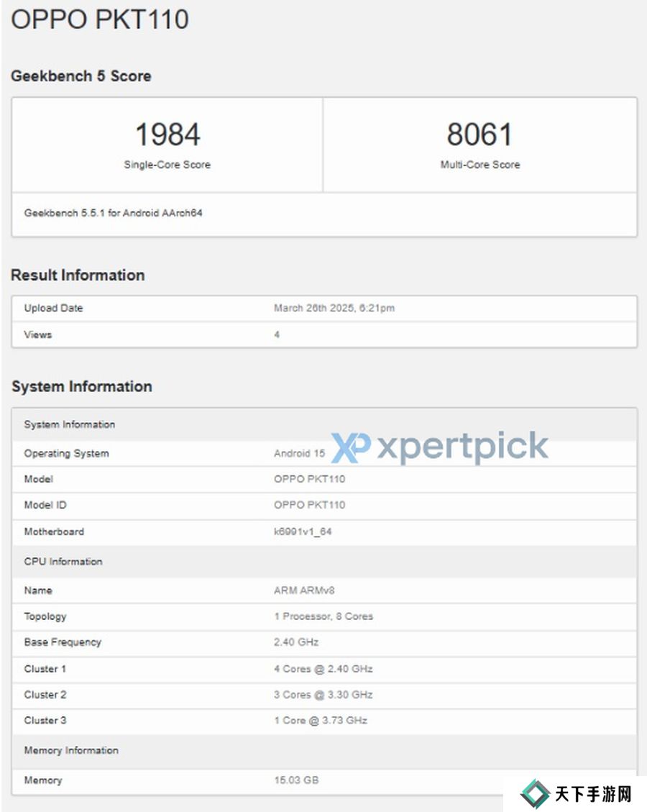Click the xpertpick XP logo watermark
Viewport: 647px width, 812px height.
[351, 447]
